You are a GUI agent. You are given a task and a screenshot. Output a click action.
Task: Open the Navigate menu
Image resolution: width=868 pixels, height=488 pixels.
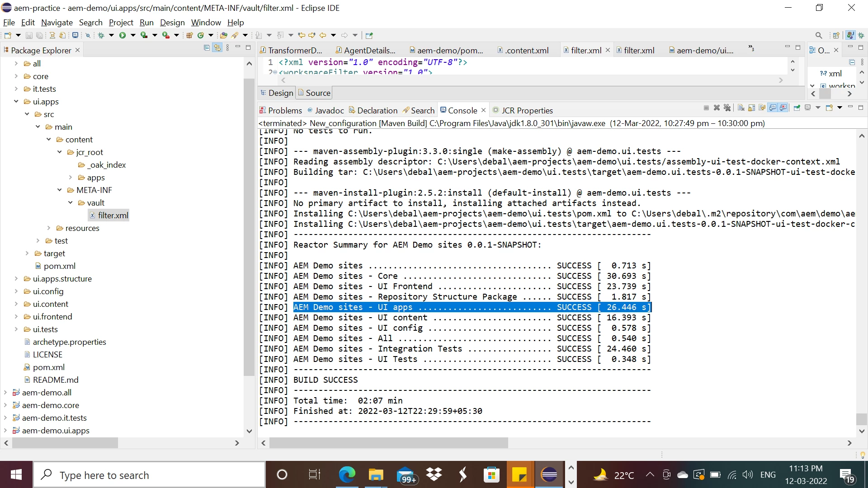click(x=57, y=23)
